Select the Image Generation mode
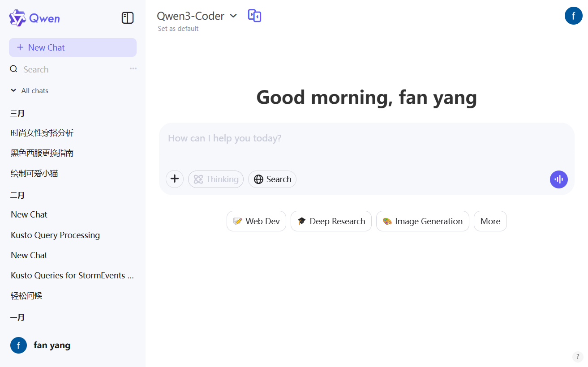The height and width of the screenshot is (367, 588). pos(423,221)
